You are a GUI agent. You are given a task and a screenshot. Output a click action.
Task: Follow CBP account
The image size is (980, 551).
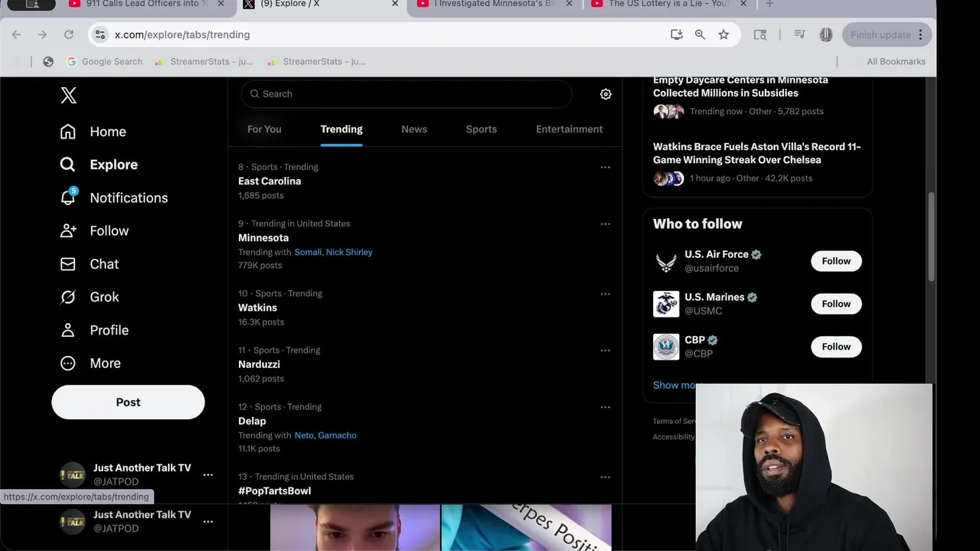(836, 347)
